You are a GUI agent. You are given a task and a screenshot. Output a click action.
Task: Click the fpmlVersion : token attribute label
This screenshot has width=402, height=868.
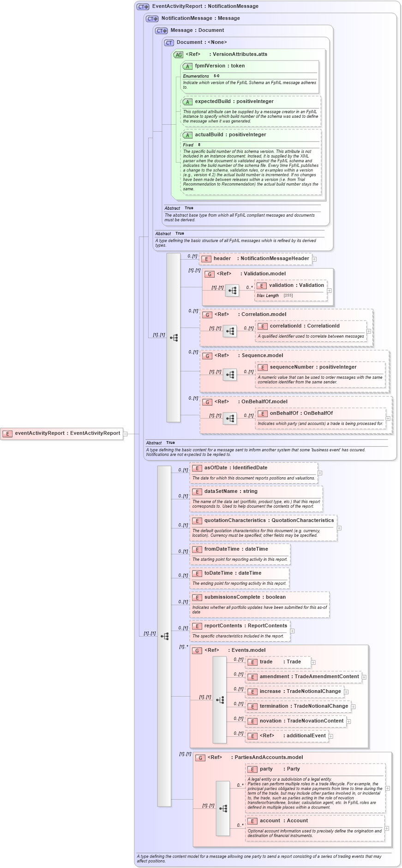pyautogui.click(x=220, y=66)
